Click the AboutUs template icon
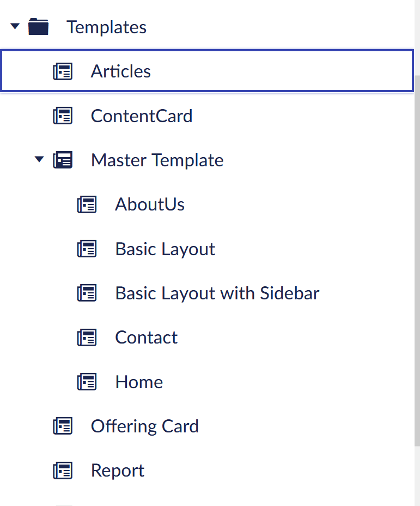420x506 pixels. (x=87, y=204)
